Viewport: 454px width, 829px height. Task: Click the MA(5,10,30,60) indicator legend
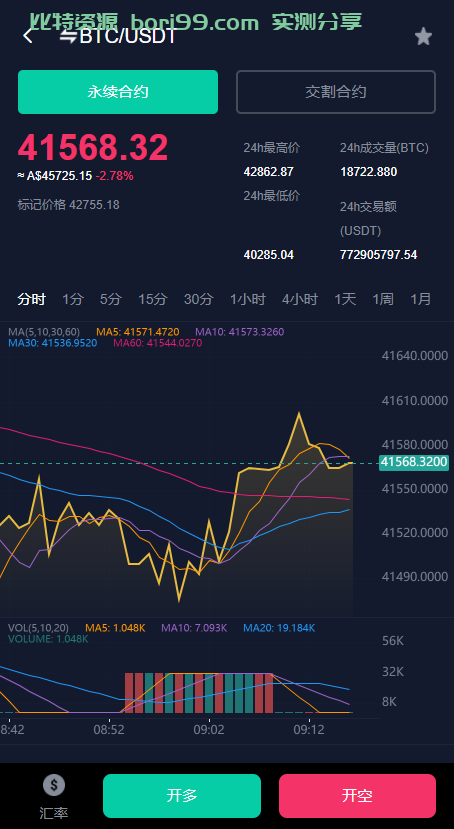tap(44, 332)
